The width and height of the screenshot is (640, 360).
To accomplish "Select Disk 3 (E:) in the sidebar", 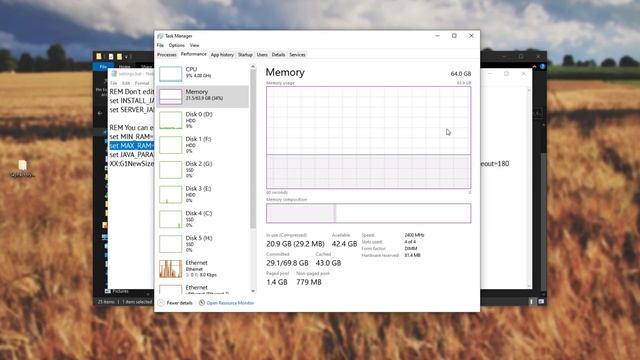I will 202,195.
